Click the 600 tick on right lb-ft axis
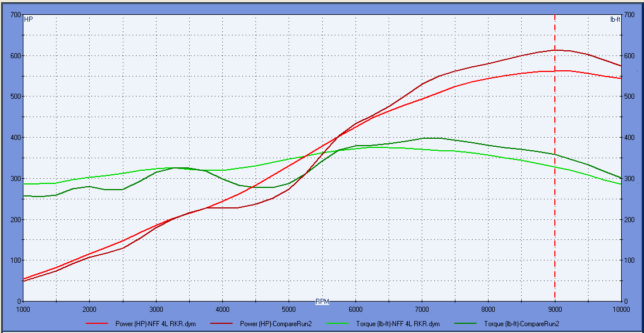Viewport: 644px width, 333px height. pos(629,56)
